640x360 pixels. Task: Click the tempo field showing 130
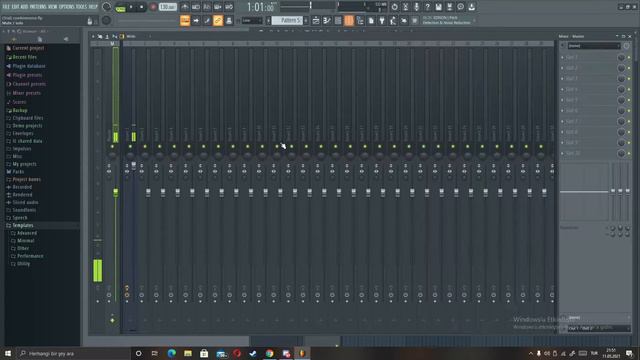pos(167,7)
